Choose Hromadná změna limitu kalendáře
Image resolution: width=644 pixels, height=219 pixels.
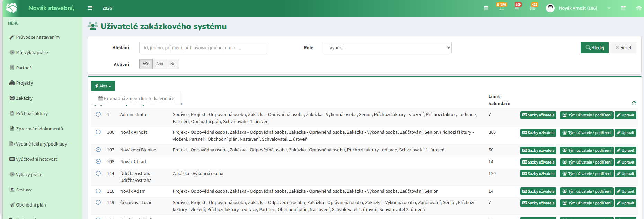136,98
